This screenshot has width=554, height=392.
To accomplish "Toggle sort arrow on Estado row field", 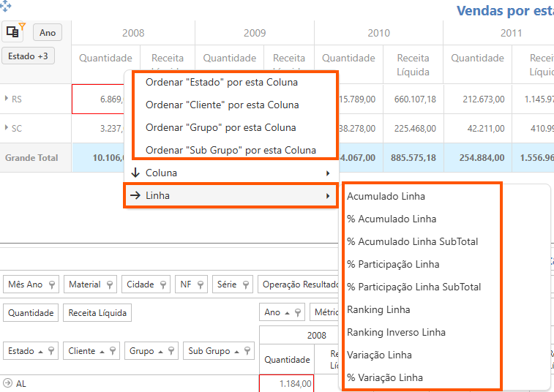I will point(41,351).
